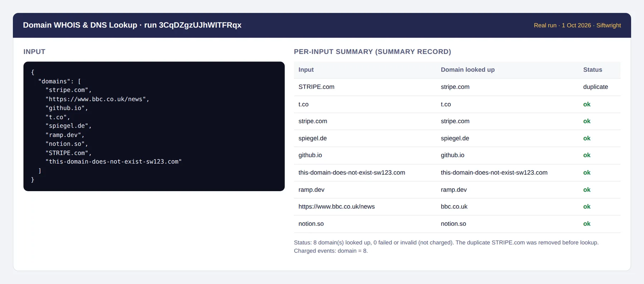This screenshot has width=644, height=284.
Task: Select 'this-domain-does-not-exist-sw123.com' in the Domain looked up column
Action: [494, 173]
